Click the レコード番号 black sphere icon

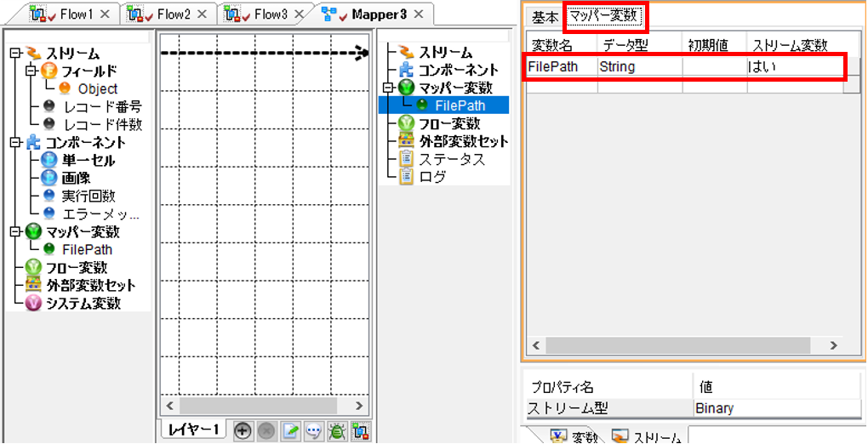click(x=49, y=107)
